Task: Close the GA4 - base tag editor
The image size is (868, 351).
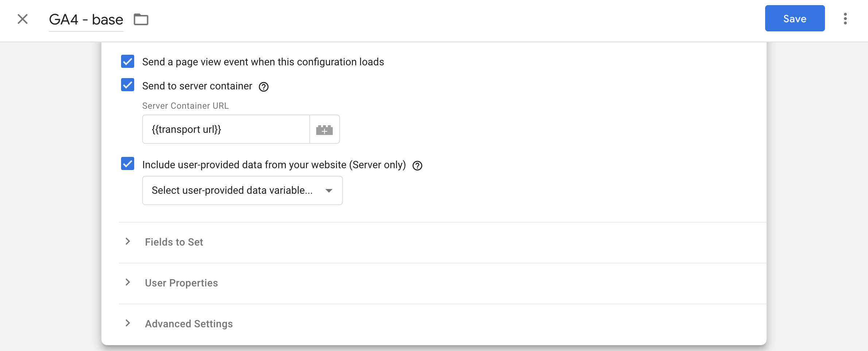Action: pyautogui.click(x=23, y=19)
